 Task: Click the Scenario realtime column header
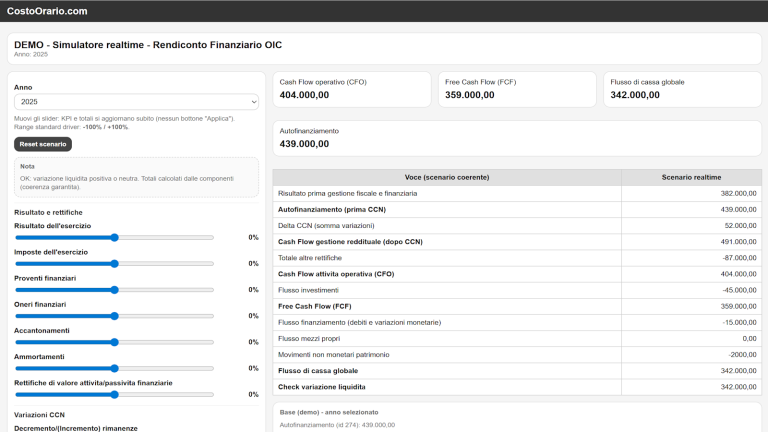click(691, 177)
